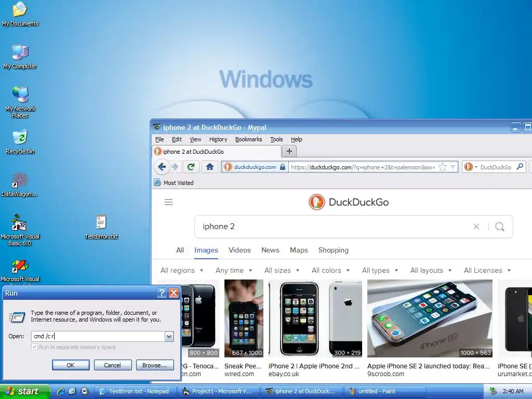Expand the All layouts filter
Viewport: 532px width, 399px height.
(x=431, y=270)
